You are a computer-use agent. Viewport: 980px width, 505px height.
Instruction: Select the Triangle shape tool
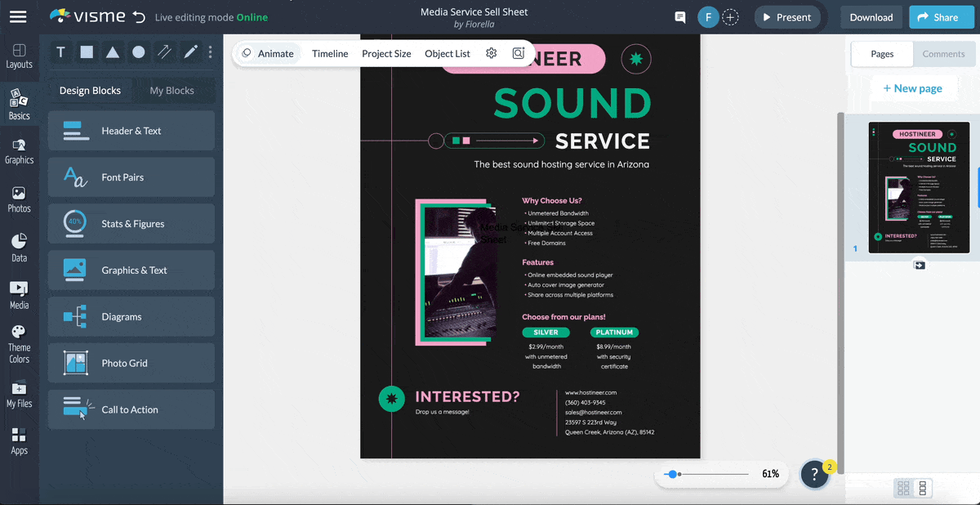point(113,52)
